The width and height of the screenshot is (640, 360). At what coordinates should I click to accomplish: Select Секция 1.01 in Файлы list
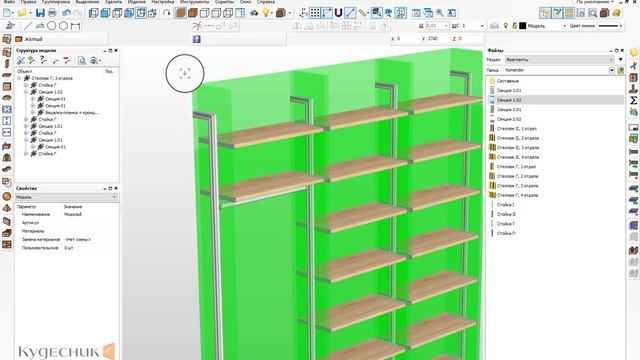click(x=509, y=90)
